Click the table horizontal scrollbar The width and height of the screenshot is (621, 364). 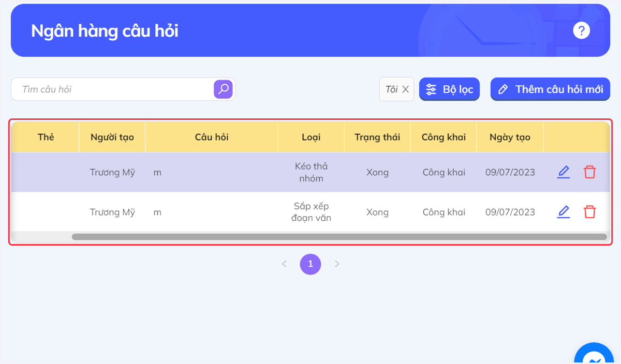tap(339, 237)
